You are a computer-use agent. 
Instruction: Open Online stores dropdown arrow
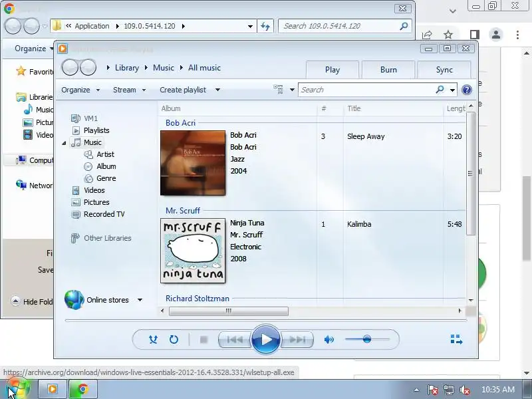pyautogui.click(x=140, y=300)
